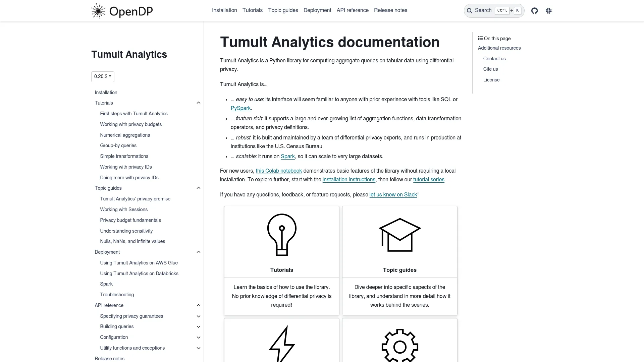Screen dimensions: 644x362
Task: Collapse the Tutorials sidebar section
Action: 199,103
